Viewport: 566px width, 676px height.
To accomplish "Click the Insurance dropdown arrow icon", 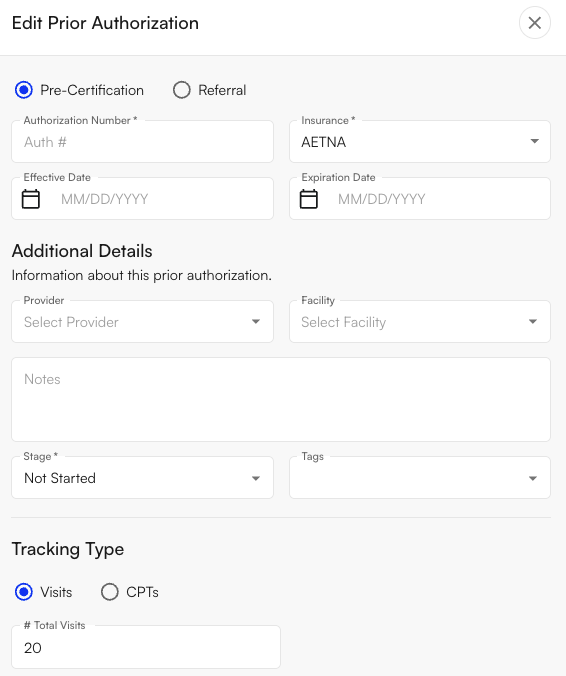I will tap(535, 141).
